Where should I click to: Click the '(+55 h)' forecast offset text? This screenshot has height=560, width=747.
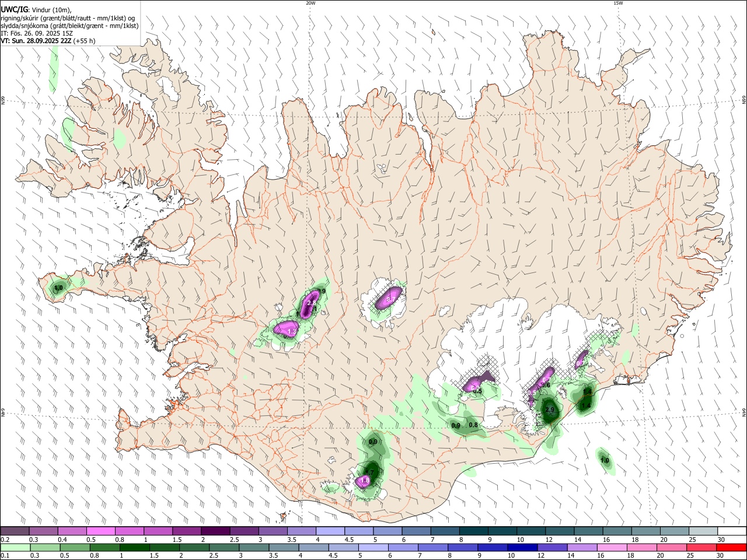84,41
